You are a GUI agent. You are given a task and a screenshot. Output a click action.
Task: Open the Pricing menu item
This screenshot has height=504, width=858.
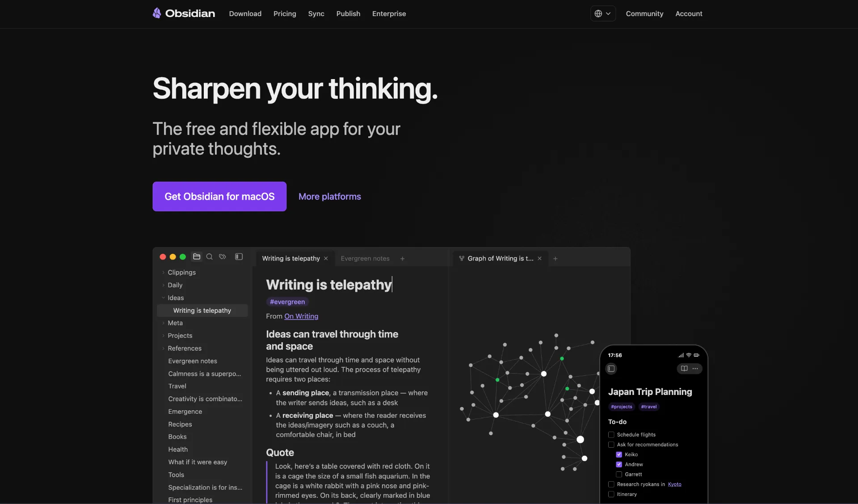[285, 13]
